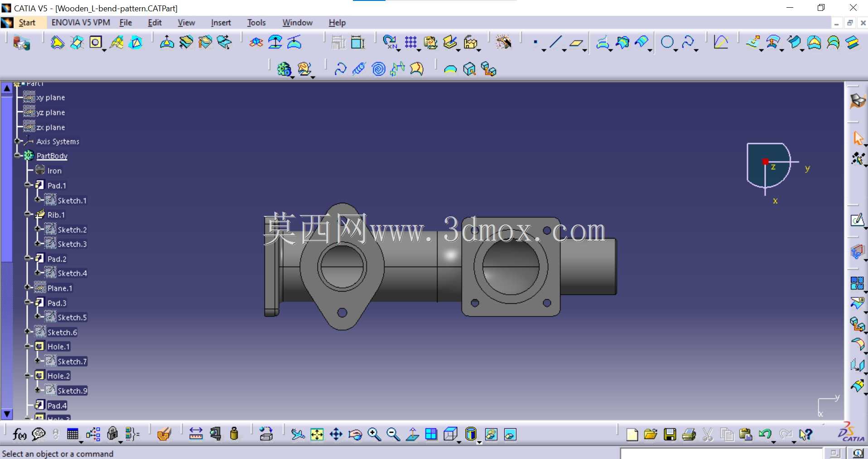This screenshot has height=459, width=868.
Task: Click the Print icon
Action: click(689, 435)
